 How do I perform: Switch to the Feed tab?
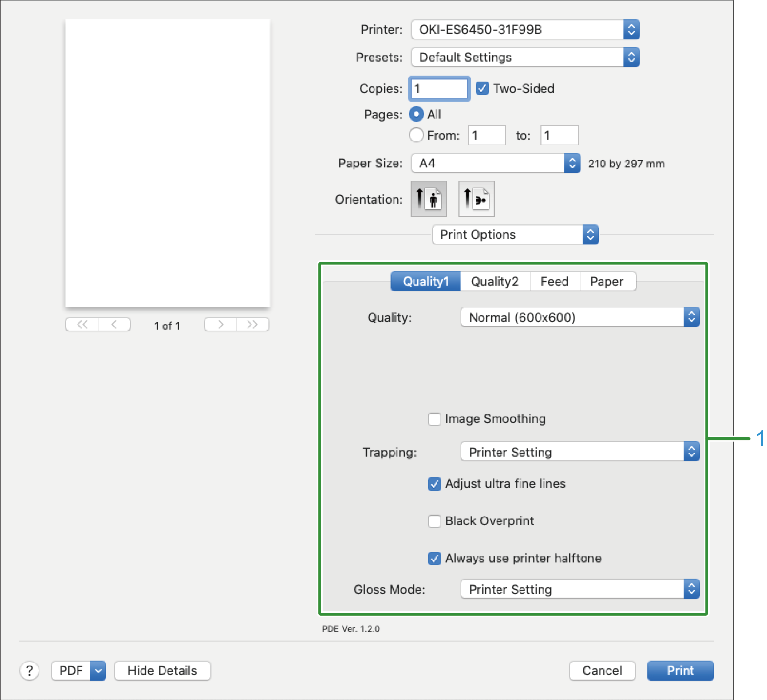point(554,281)
